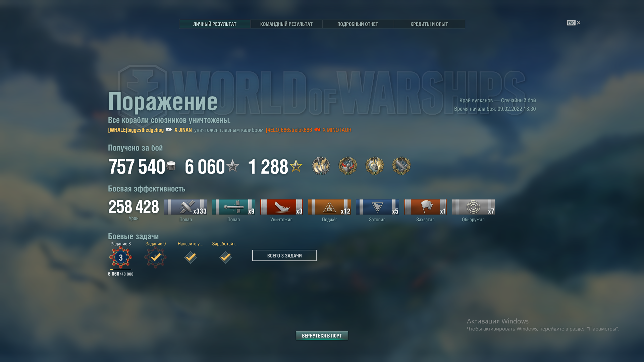The width and height of the screenshot is (644, 362).
Task: Click the fires set ribbon x12
Action: [x=329, y=207]
